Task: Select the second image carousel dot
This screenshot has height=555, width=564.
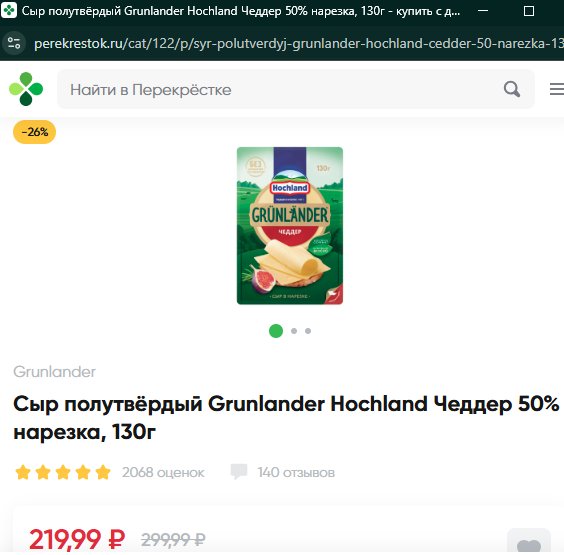Action: tap(294, 331)
